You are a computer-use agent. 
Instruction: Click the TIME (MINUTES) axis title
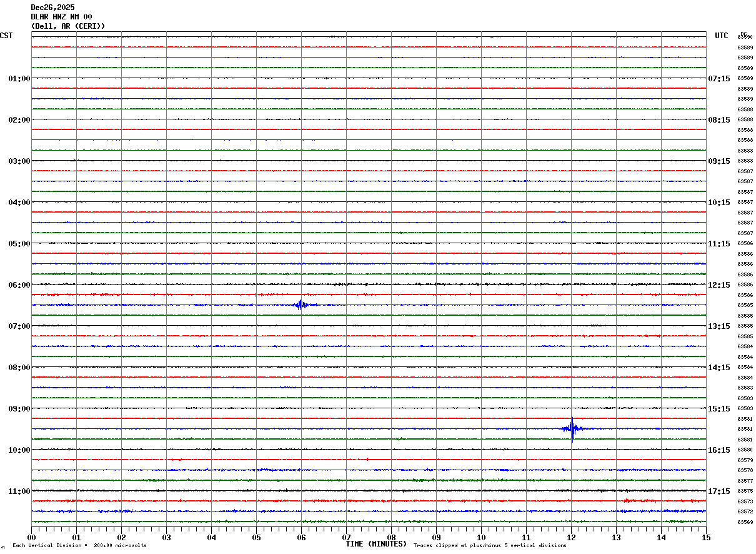[x=376, y=544]
